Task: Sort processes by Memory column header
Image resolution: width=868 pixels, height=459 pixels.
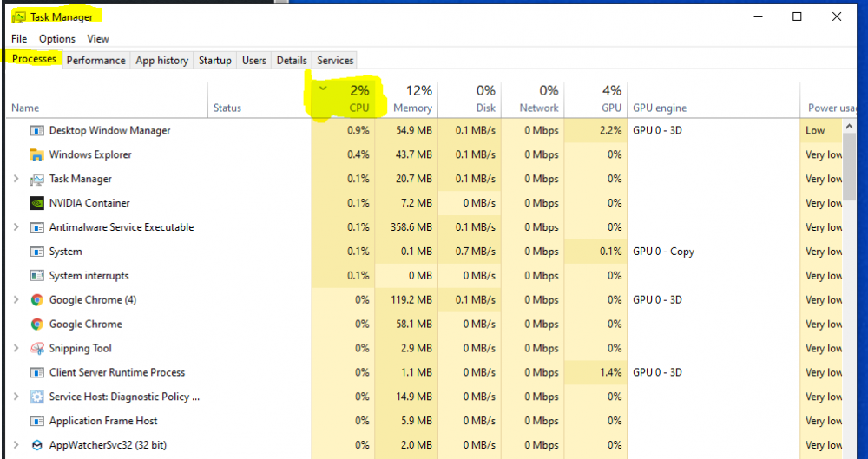Action: 406,100
